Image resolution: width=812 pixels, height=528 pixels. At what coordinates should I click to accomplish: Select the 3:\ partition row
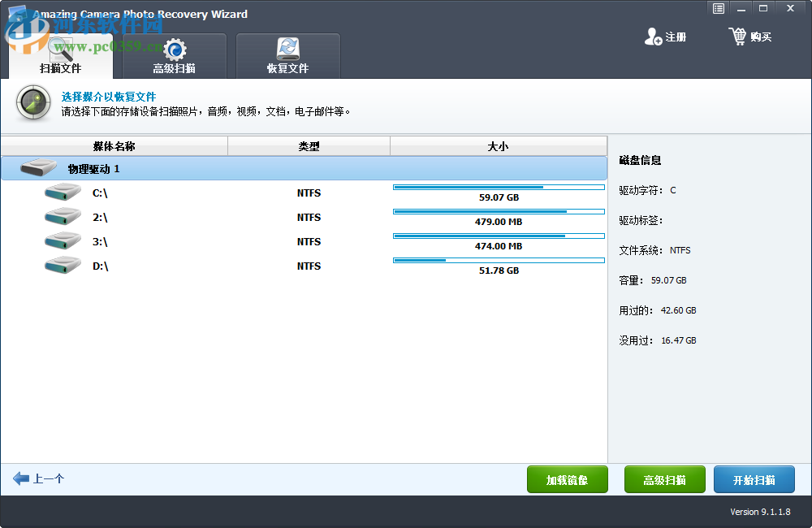point(162,241)
